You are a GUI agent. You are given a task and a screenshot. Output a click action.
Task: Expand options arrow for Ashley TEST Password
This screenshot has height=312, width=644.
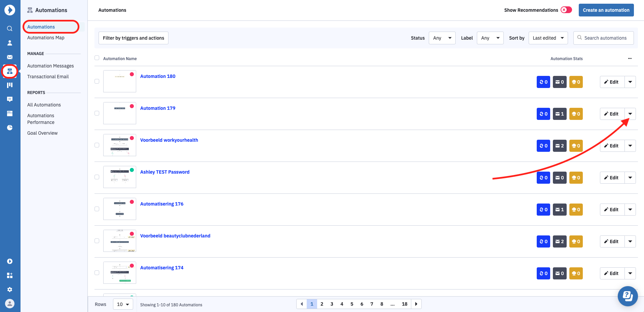(x=630, y=178)
